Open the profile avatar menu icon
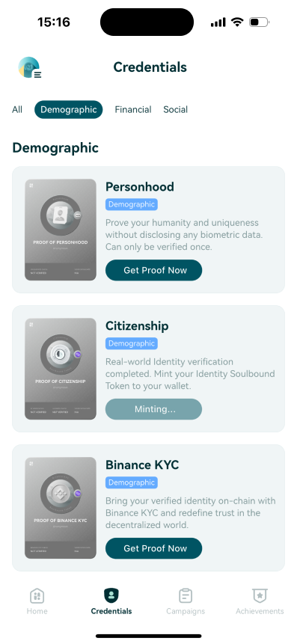Screen dimensions: 294x644 30,67
